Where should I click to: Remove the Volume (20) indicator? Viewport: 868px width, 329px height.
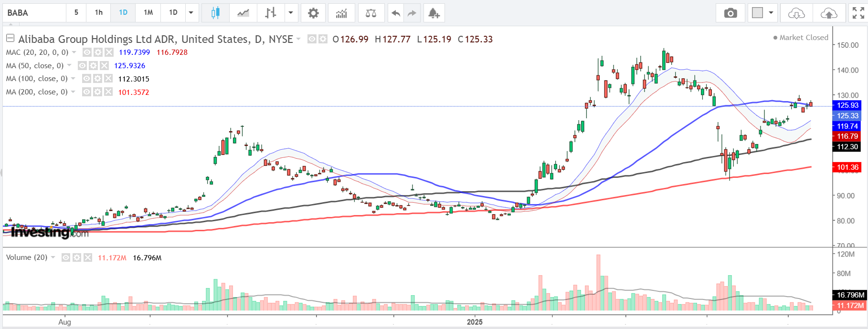[x=88, y=257]
